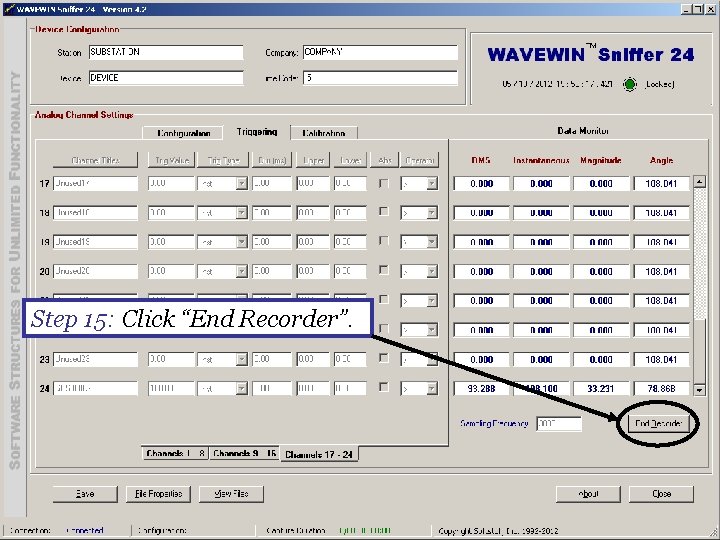Viewport: 720px width, 540px height.
Task: Click the Data Monitor scrollbar up arrow
Action: click(x=699, y=182)
